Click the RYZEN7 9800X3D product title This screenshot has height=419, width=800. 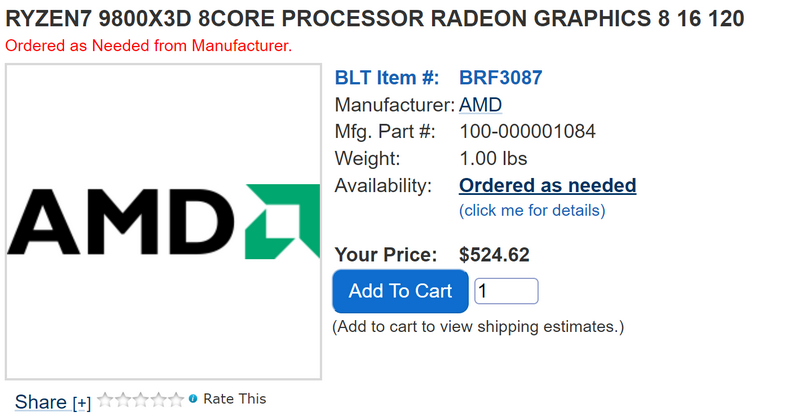pos(375,20)
